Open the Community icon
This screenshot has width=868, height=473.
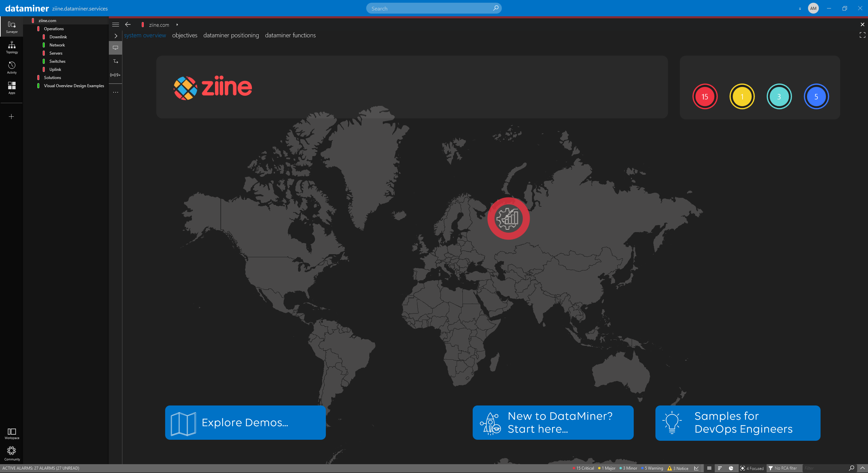[12, 453]
